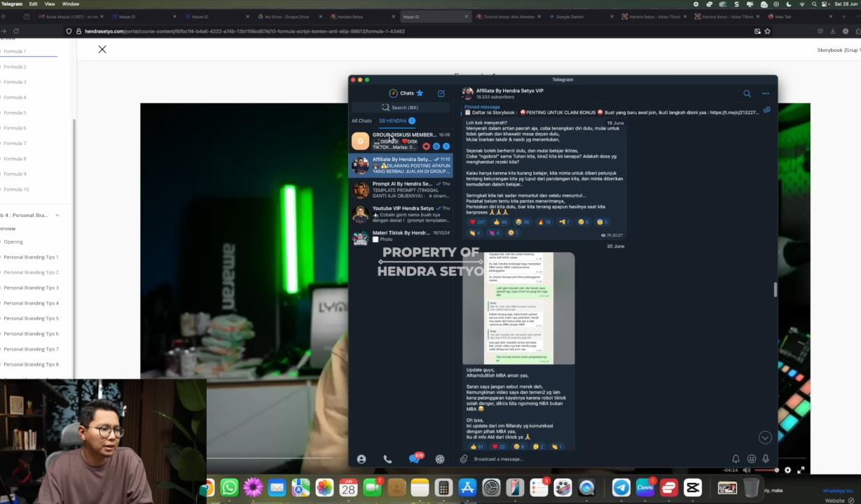
Task: Open the Edit menu in macOS menu bar
Action: pos(33,4)
